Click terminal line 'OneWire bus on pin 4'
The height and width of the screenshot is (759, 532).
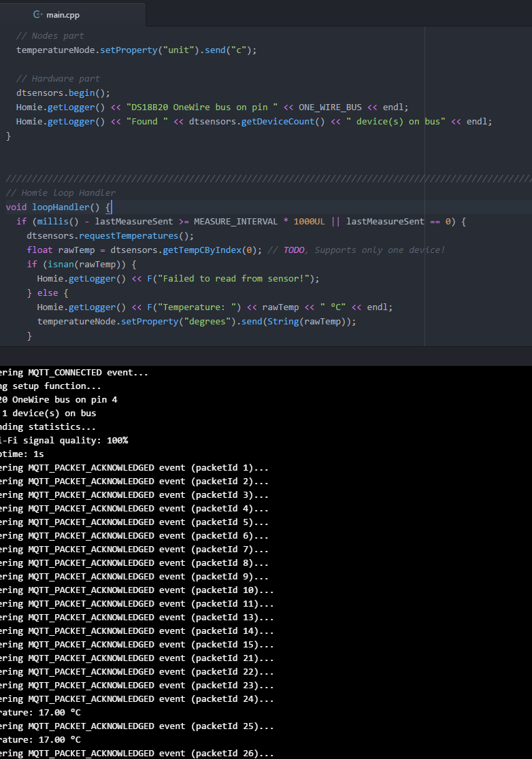tap(59, 400)
